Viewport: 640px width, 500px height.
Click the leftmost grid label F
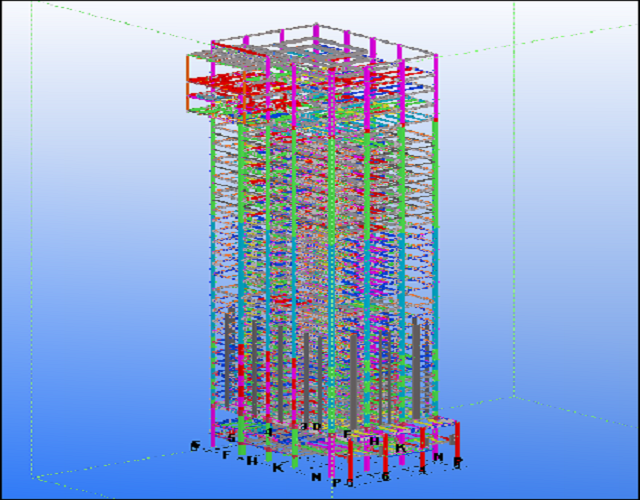click(x=226, y=455)
